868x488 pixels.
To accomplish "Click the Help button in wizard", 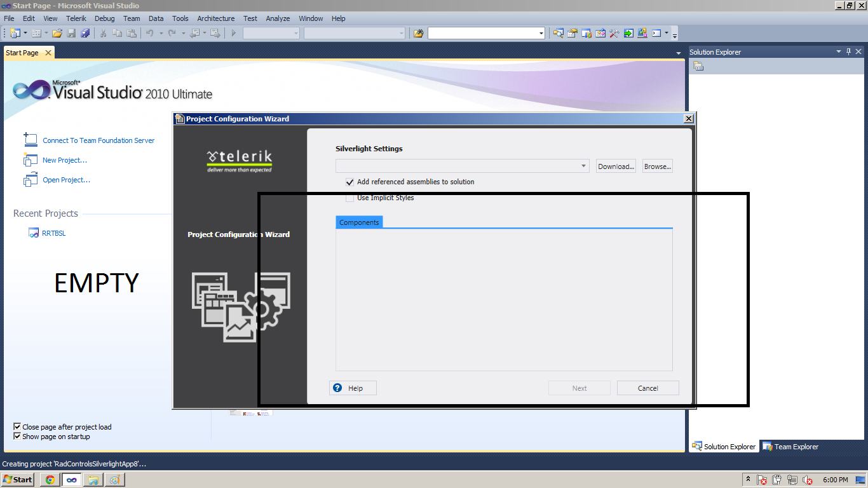I will 353,388.
